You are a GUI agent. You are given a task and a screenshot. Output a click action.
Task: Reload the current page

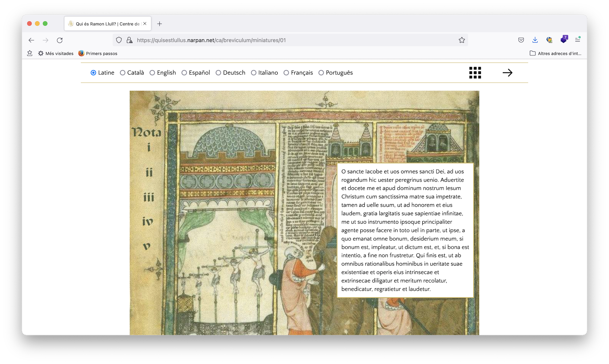click(60, 40)
